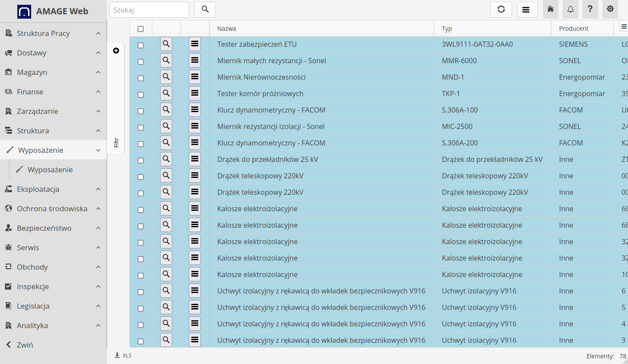
Task: Click into the Szukaj search field
Action: click(x=149, y=10)
